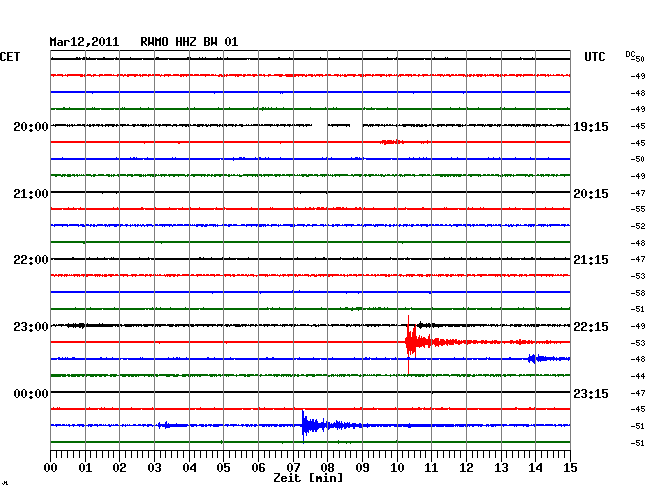Select the 00:00 CET time label
The width and height of the screenshot is (650, 494).
pyautogui.click(x=31, y=393)
